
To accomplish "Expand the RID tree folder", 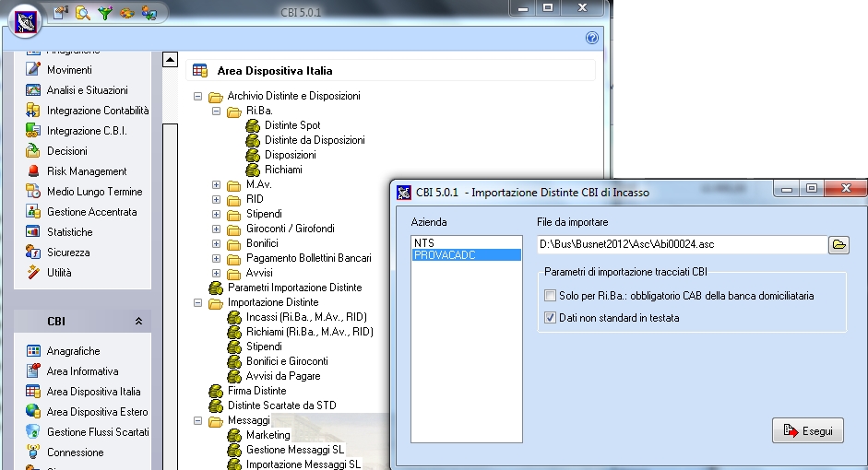I will point(217,200).
